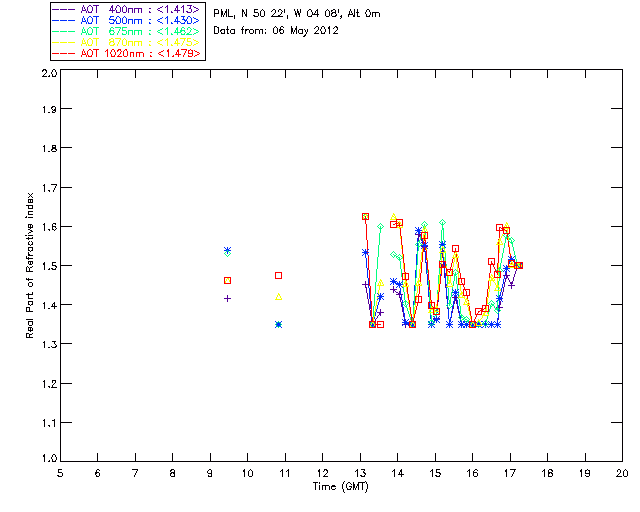
Task: Click the x-axis title "Time (GMT)"
Action: pyautogui.click(x=340, y=487)
